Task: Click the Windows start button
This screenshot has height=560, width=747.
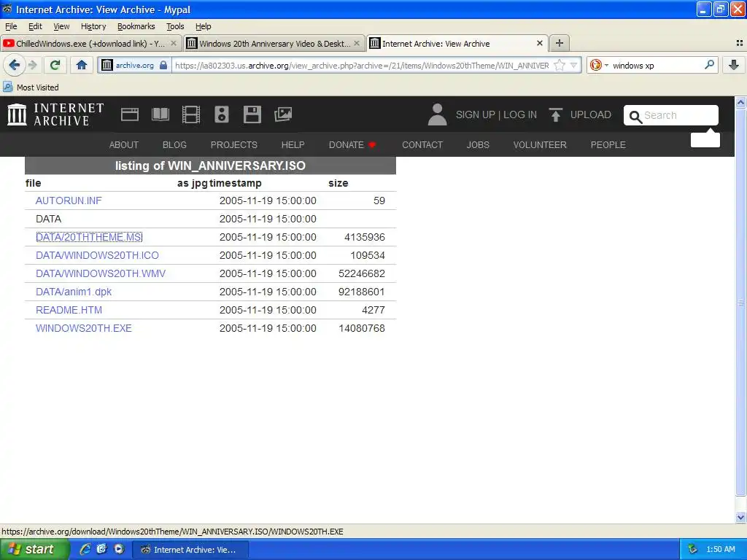Action: click(34, 550)
